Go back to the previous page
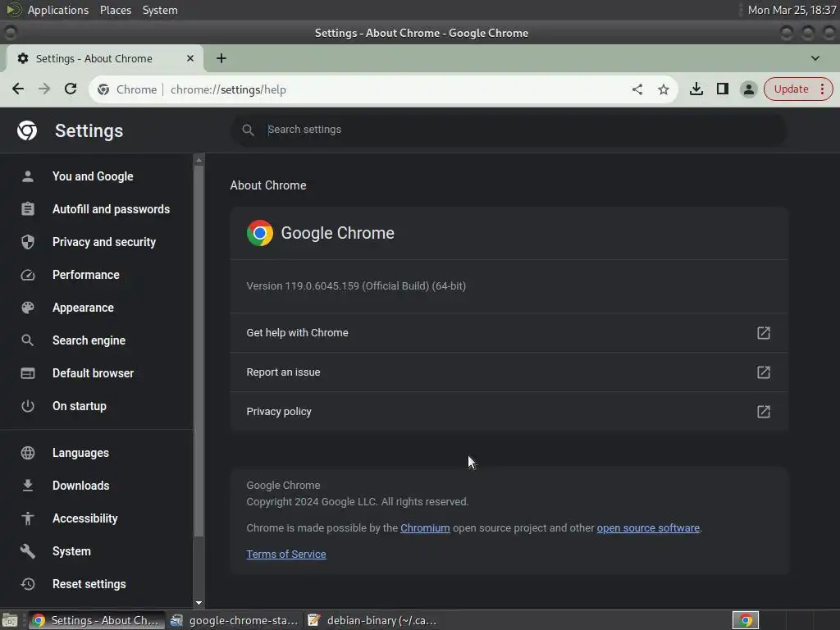The width and height of the screenshot is (840, 630). [18, 89]
